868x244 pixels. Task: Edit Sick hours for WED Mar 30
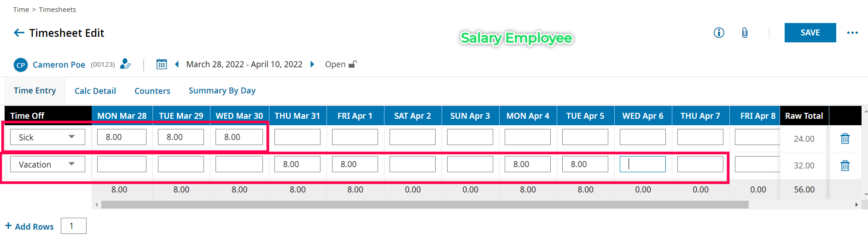click(239, 137)
